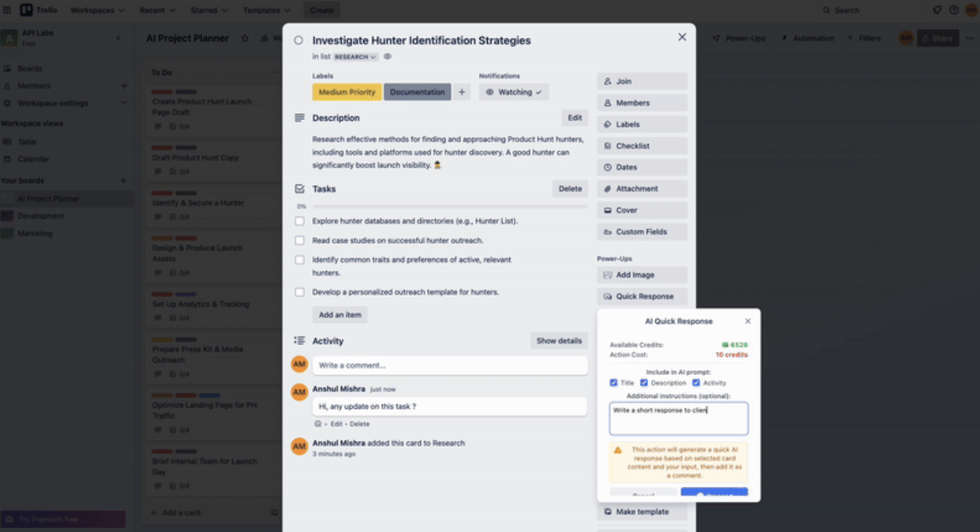Click the API Labs workspace avatar
This screenshot has width=980, height=532.
[8, 38]
